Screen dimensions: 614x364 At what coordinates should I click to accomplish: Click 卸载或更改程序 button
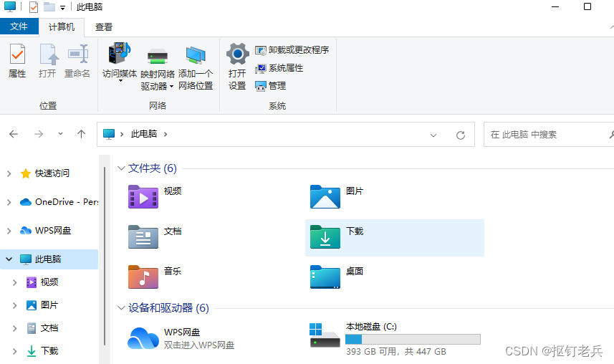[x=292, y=50]
